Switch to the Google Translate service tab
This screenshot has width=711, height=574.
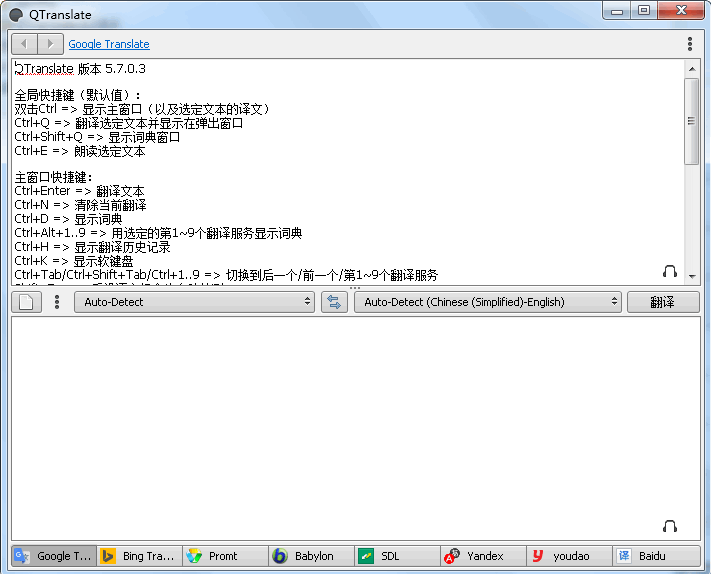pos(54,556)
